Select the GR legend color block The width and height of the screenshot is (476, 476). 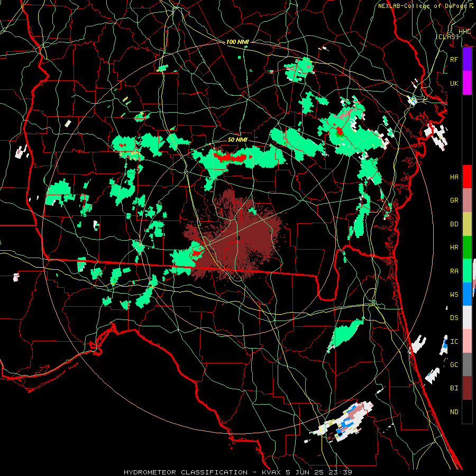(467, 200)
